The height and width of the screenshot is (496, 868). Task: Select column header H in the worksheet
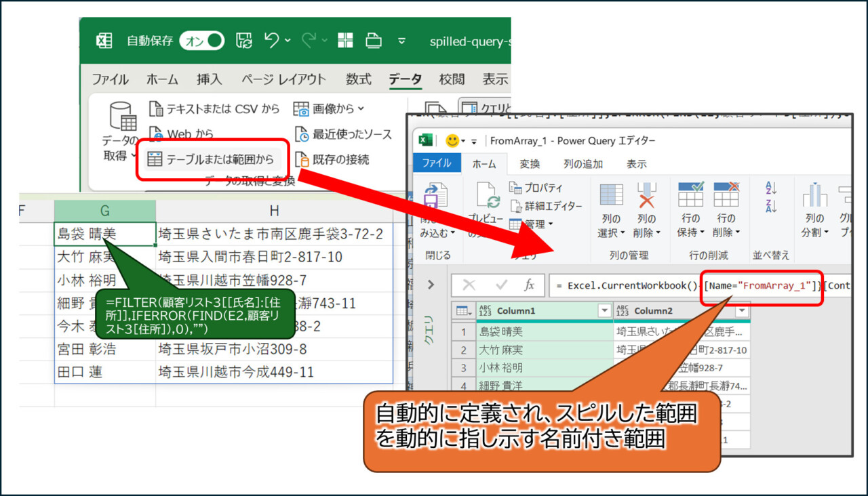[x=274, y=211]
